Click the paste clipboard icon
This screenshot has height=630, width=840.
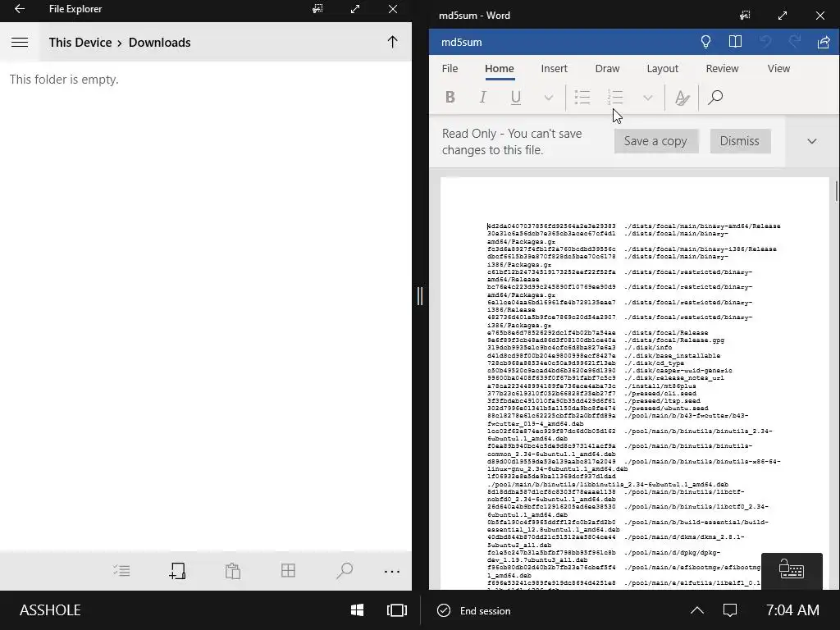(232, 571)
